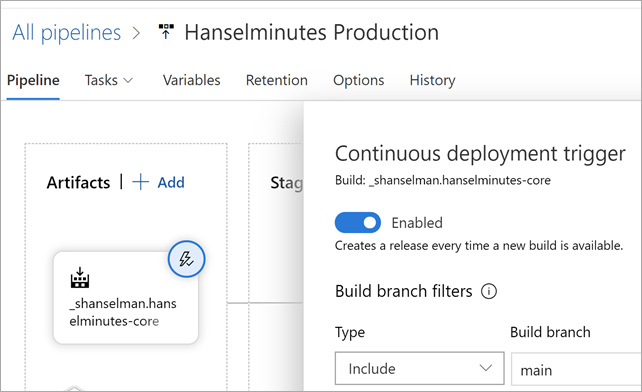Toggle the Enabled continuous deployment switch
The height and width of the screenshot is (392, 642).
[358, 222]
